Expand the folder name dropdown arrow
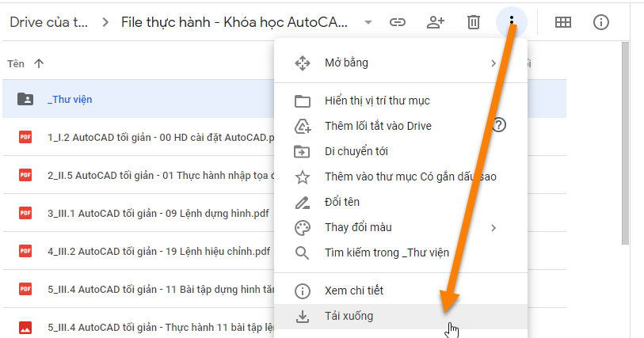This screenshot has width=644, height=338. (368, 23)
